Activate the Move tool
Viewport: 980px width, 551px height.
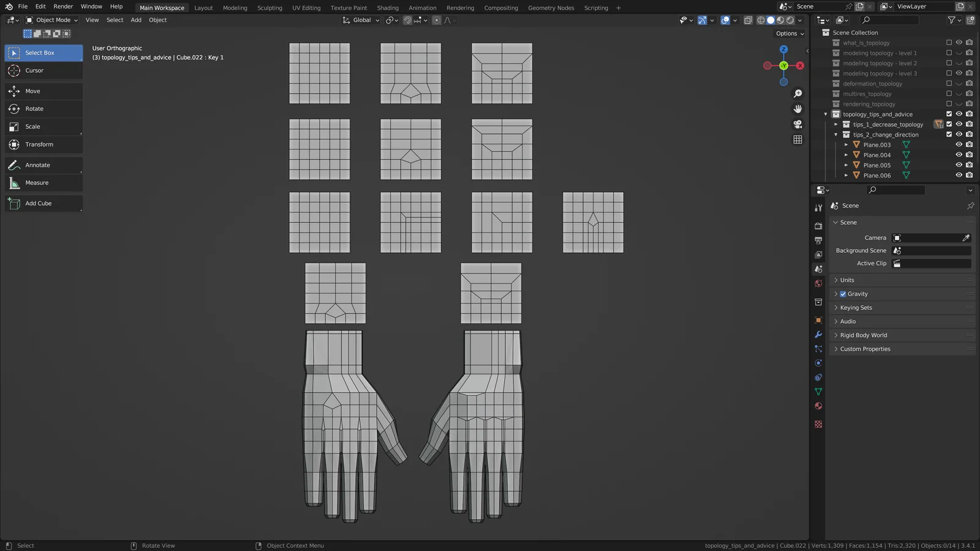click(43, 91)
